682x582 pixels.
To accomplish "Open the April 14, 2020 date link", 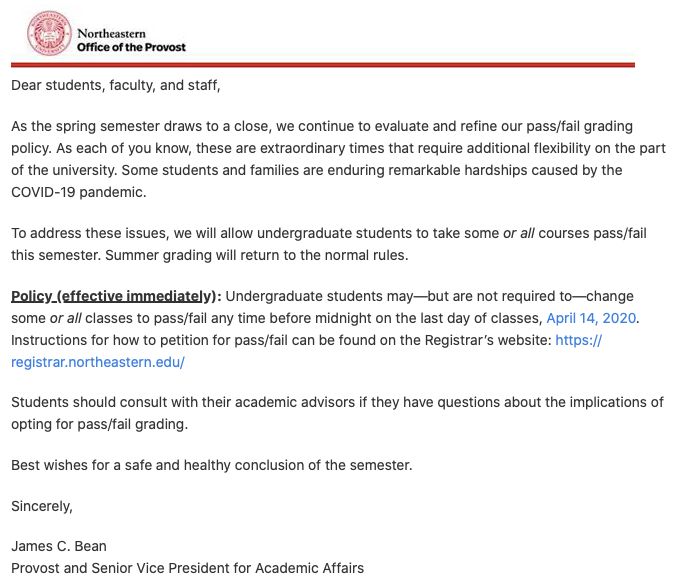I will point(592,318).
